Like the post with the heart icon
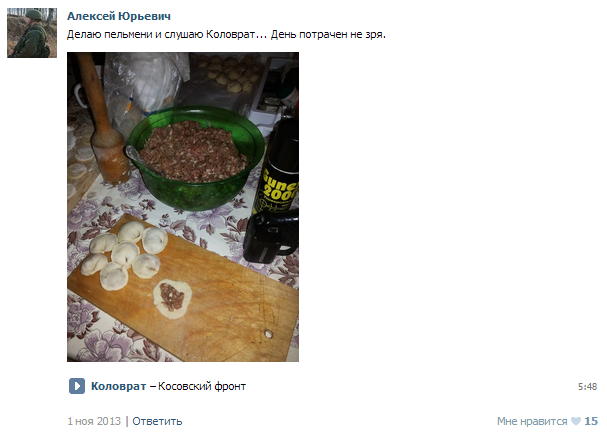Viewport: 607px width, 437px height. [576, 421]
